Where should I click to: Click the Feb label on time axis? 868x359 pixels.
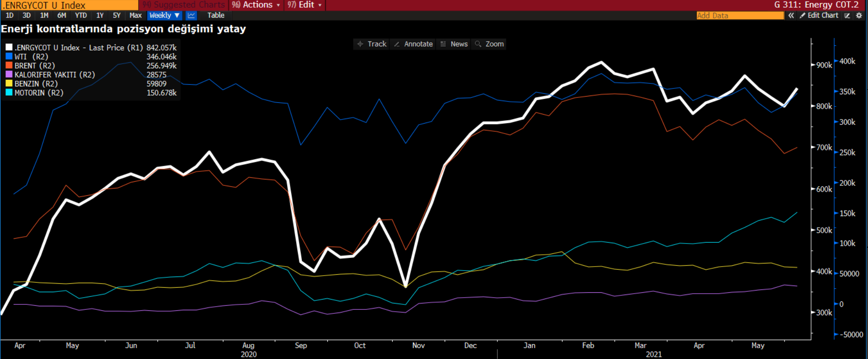588,345
